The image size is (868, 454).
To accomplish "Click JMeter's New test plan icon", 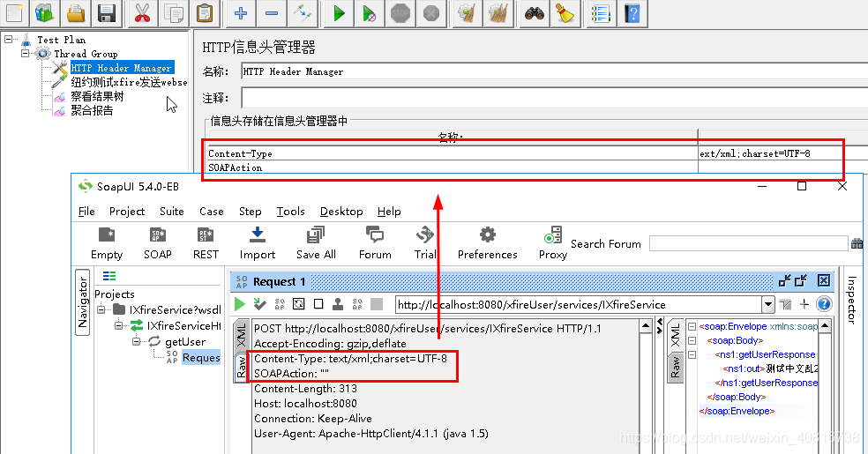I will click(14, 12).
